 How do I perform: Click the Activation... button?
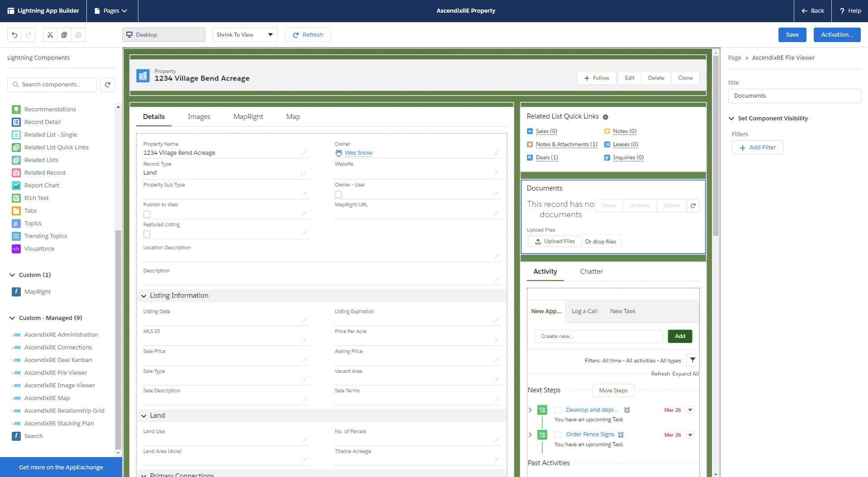tap(837, 35)
